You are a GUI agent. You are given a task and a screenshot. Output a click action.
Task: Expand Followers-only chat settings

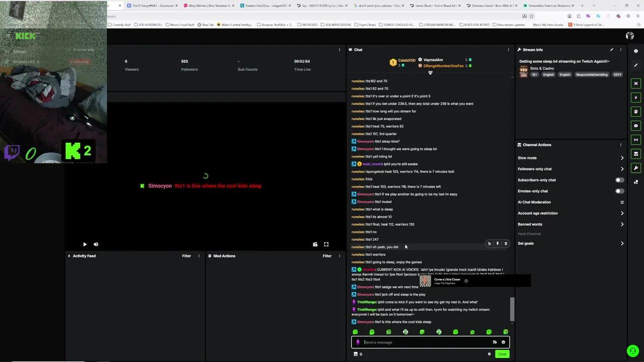click(622, 169)
